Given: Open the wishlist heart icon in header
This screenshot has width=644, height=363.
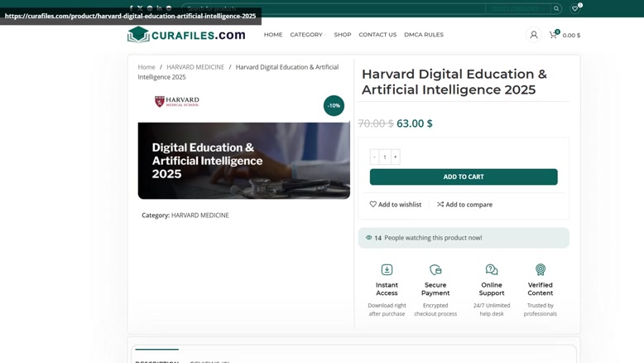Looking at the screenshot, I should point(575,8).
